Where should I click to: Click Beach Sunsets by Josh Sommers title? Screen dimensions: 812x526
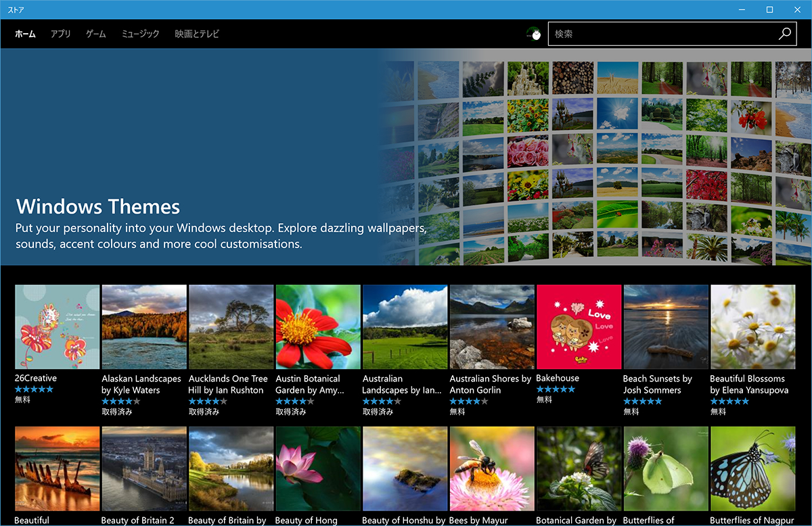point(658,384)
